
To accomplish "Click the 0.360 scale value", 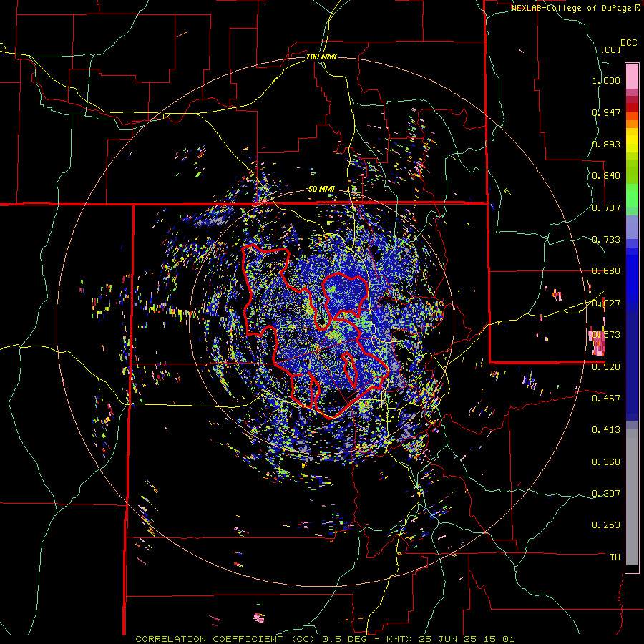I will click(x=606, y=462).
